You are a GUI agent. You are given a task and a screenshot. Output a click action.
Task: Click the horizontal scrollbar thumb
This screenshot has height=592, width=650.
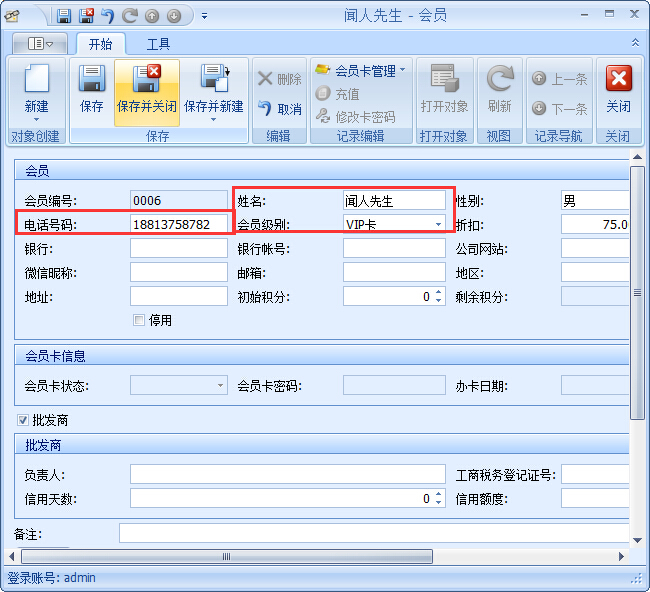pos(226,556)
